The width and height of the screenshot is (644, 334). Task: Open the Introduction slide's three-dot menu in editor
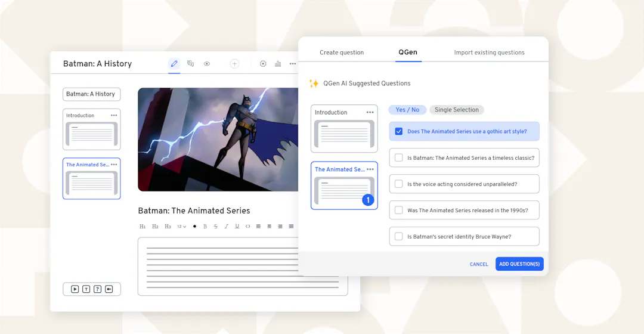click(114, 115)
